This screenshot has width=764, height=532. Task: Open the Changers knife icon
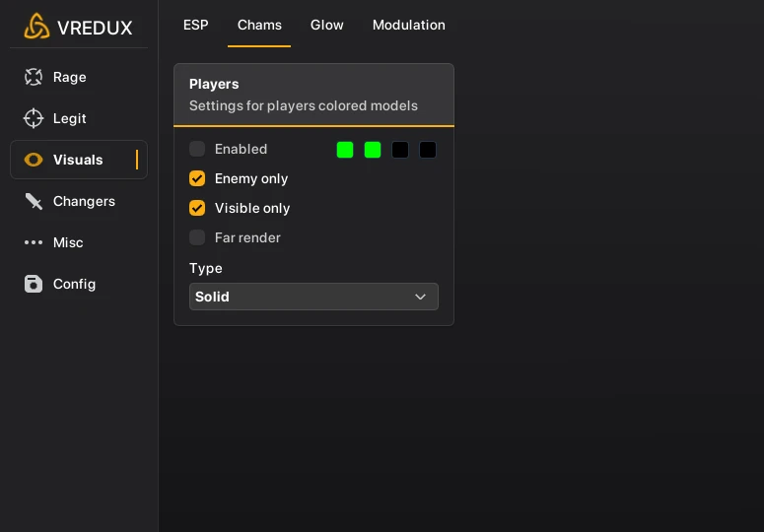pos(34,201)
